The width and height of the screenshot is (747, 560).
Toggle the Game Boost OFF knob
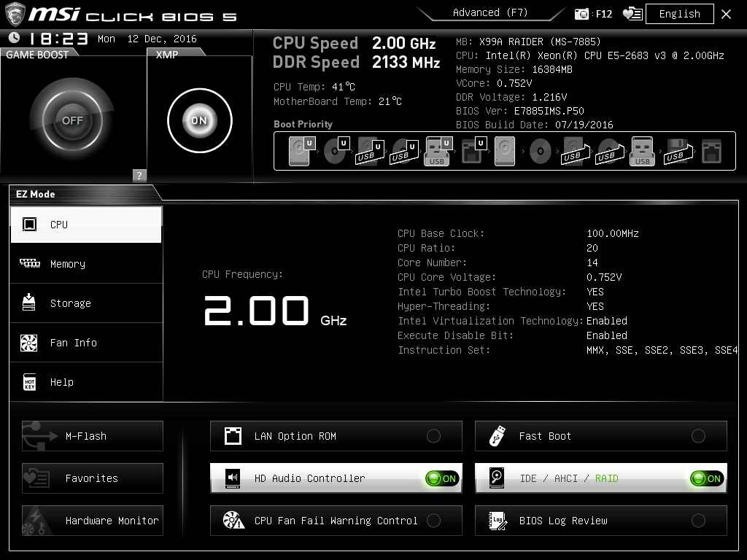[x=72, y=120]
